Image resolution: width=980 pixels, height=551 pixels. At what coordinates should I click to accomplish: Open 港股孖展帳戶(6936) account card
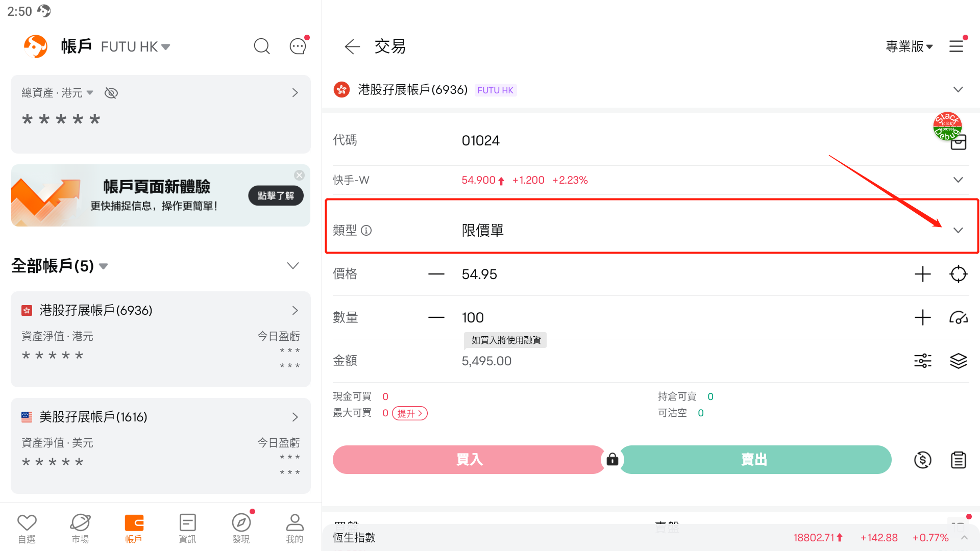click(x=161, y=339)
